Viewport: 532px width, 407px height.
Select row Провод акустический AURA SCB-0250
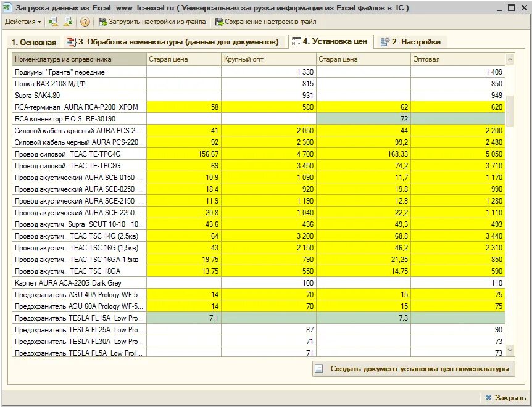click(x=259, y=189)
